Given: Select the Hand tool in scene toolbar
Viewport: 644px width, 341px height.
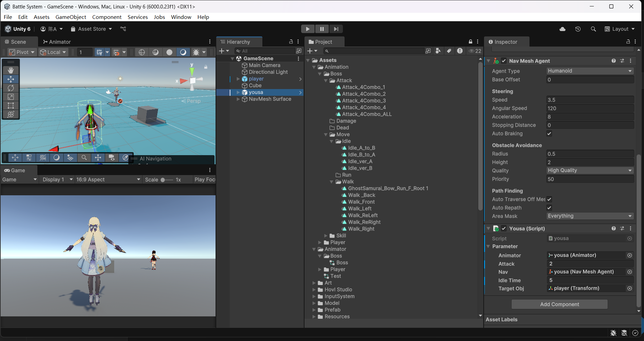Looking at the screenshot, I should pos(11,70).
